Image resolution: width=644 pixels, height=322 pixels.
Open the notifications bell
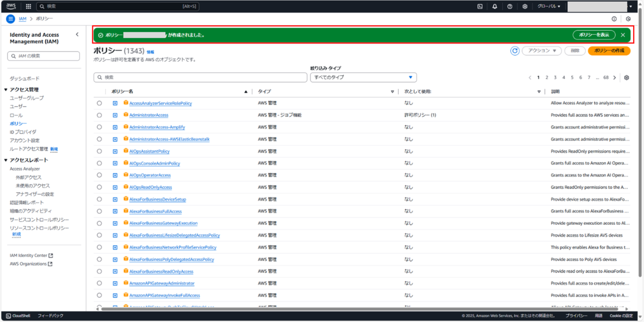coord(495,6)
